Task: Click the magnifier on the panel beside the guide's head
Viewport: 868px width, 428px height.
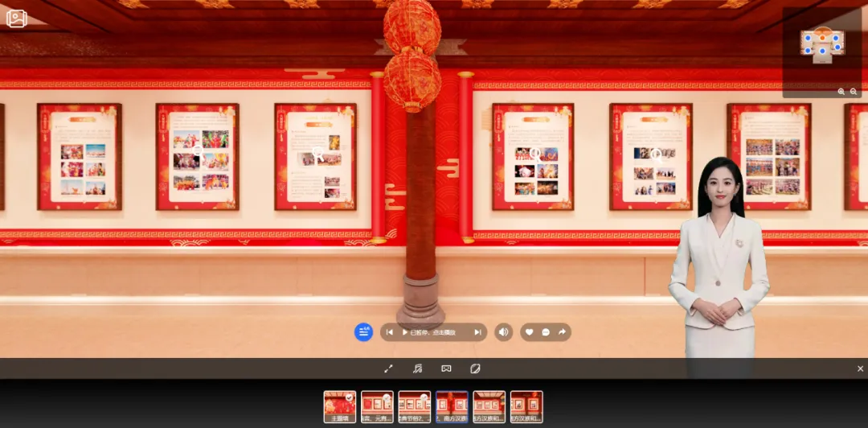Action: click(657, 154)
